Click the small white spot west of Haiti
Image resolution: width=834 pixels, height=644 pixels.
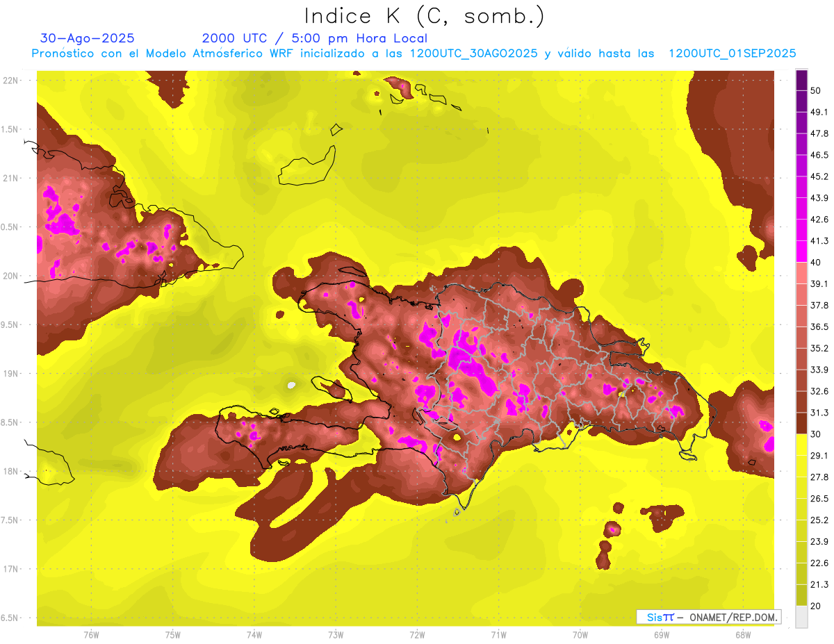291,385
